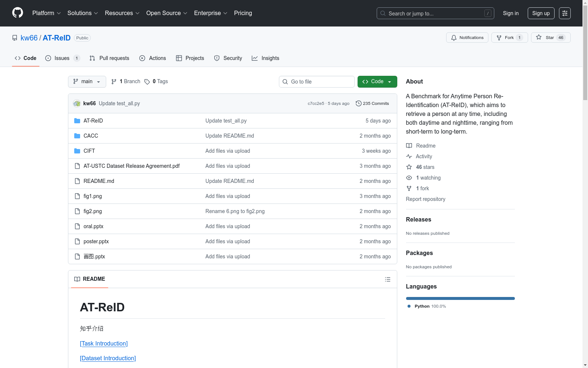588x368 pixels.
Task: Open the Actions tab
Action: tap(153, 58)
